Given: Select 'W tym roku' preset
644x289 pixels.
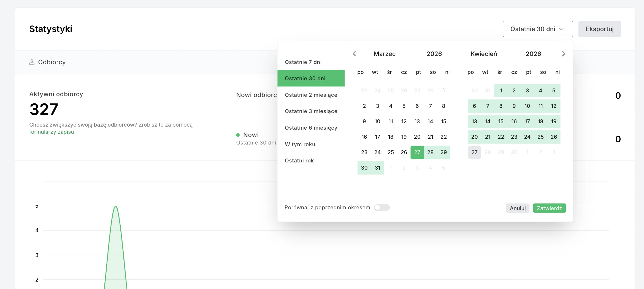Looking at the screenshot, I should (300, 144).
